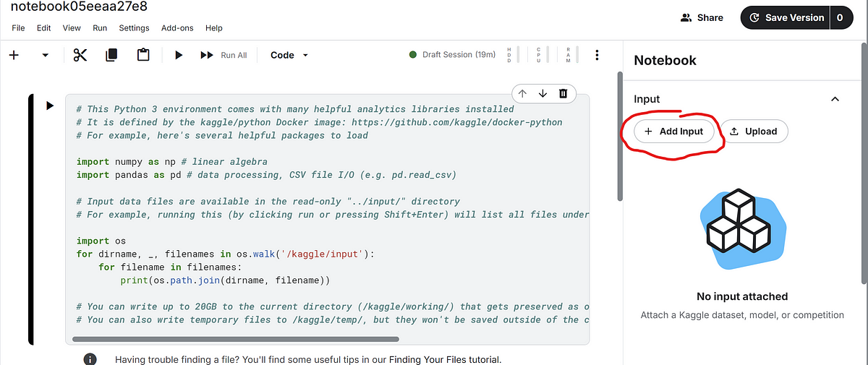Click the Draft Session status indicator
868x365 pixels.
(452, 55)
